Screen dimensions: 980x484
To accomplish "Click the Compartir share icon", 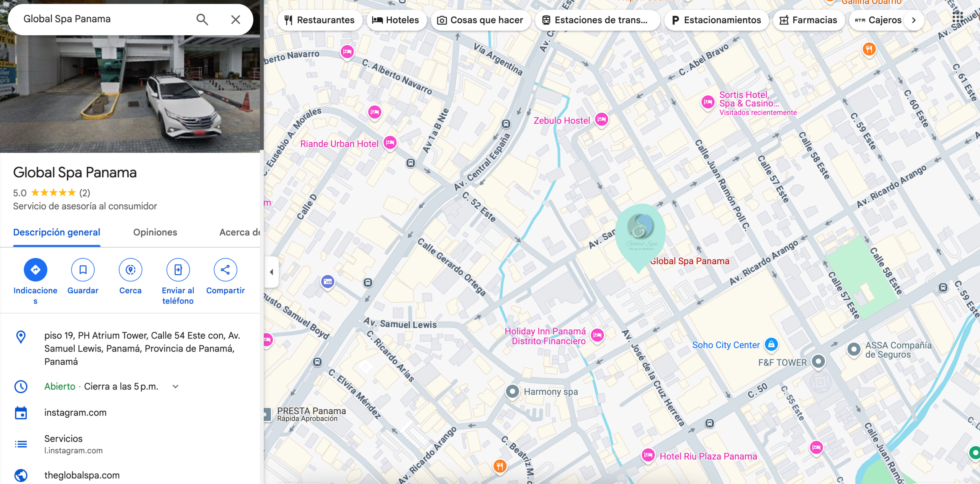I will [225, 270].
